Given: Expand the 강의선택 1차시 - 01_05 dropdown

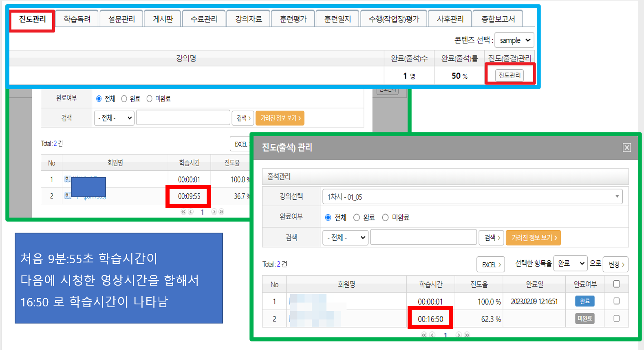Looking at the screenshot, I should (x=472, y=197).
